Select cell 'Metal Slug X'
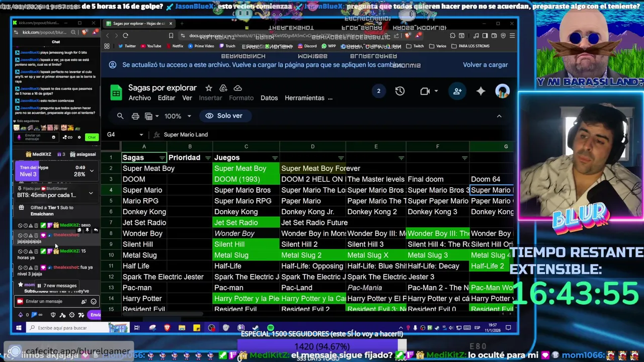 tap(375, 255)
